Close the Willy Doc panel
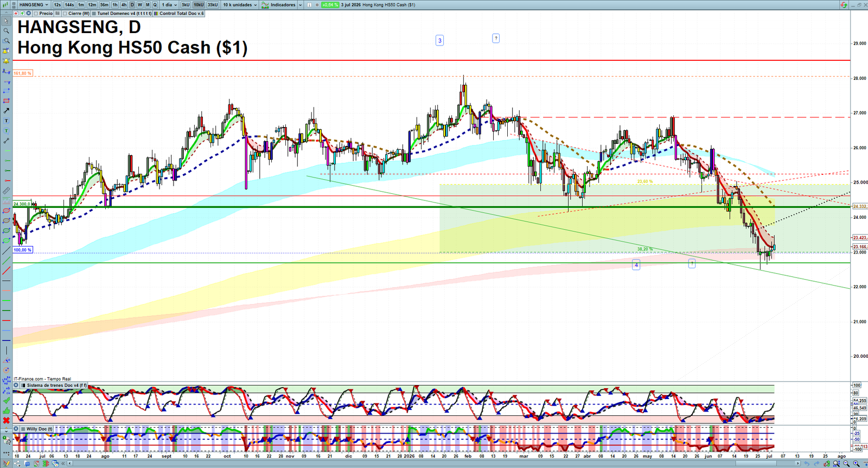The height and width of the screenshot is (468, 868). tap(16, 429)
